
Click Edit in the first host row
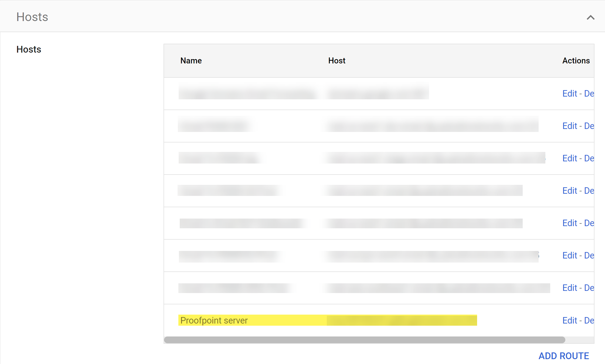pyautogui.click(x=569, y=94)
